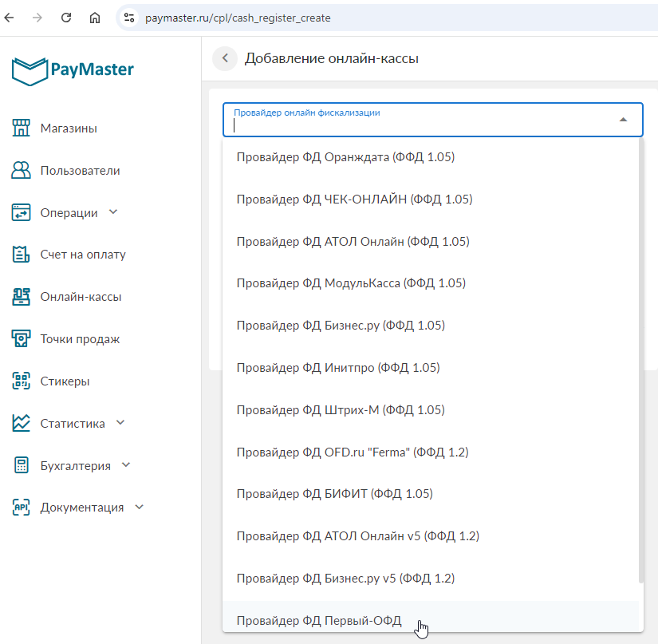The image size is (658, 644).
Task: Click the PayMaster logo
Action: pyautogui.click(x=73, y=71)
